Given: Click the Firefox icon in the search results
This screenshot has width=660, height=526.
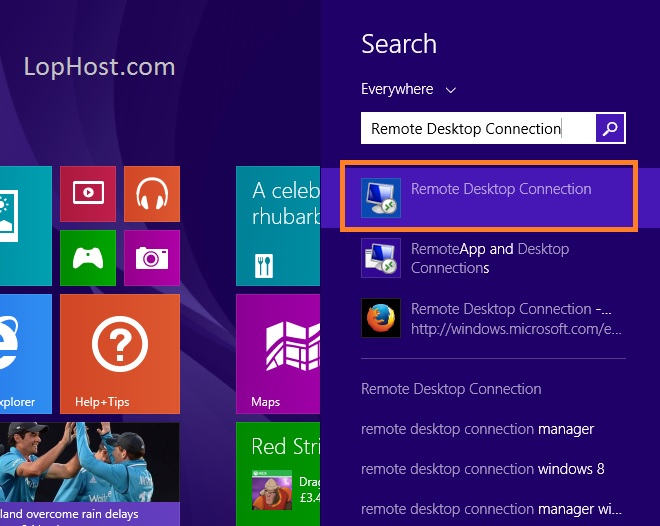Looking at the screenshot, I should click(381, 318).
